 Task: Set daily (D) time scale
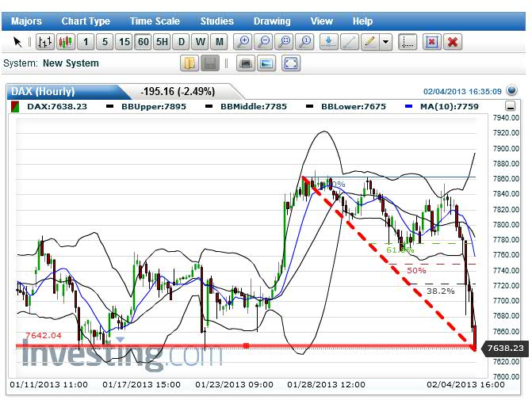coord(182,42)
